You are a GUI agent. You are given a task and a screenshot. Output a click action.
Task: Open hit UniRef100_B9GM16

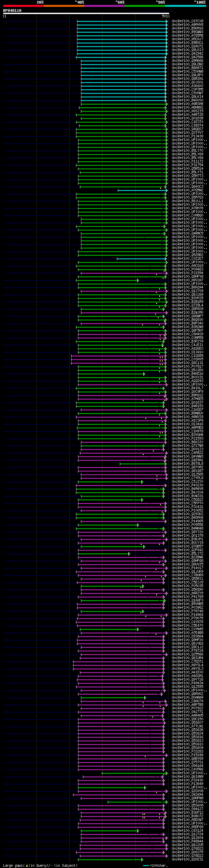[187, 28]
